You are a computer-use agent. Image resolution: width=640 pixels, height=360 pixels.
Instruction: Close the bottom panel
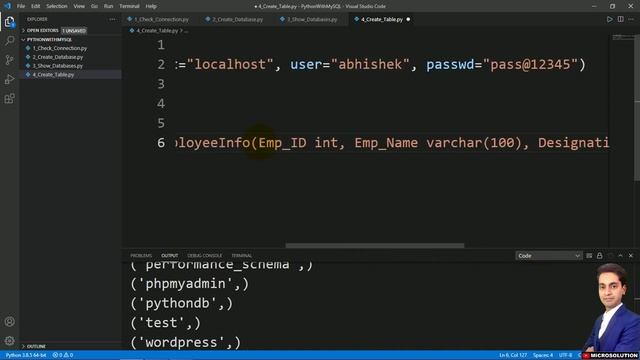coord(631,256)
